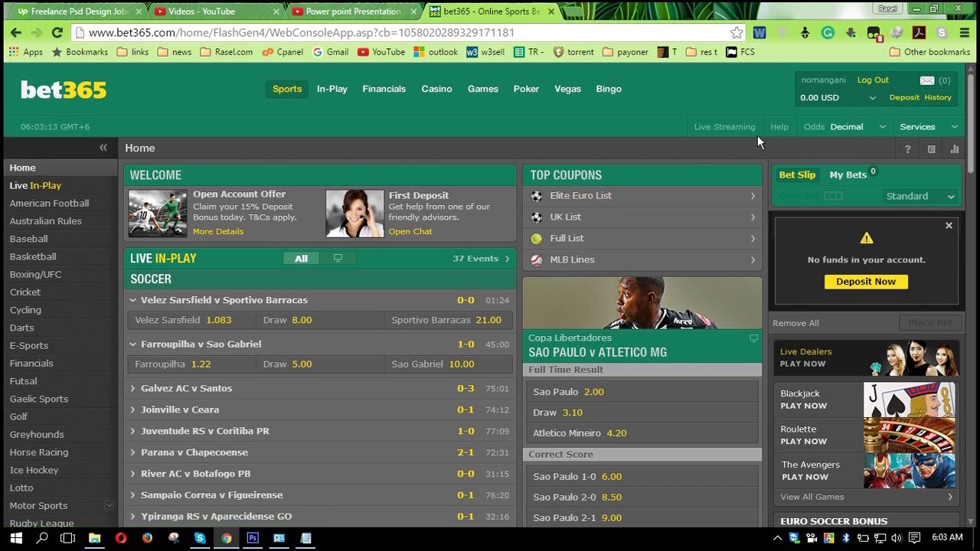Image resolution: width=980 pixels, height=551 pixels.
Task: Select Sao Paulo 2.00 full time odds
Action: pos(642,392)
